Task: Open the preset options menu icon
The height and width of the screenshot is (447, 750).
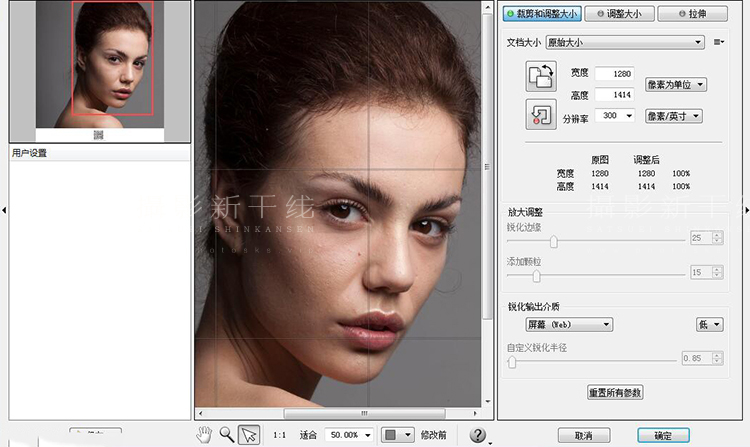Action: coord(718,42)
